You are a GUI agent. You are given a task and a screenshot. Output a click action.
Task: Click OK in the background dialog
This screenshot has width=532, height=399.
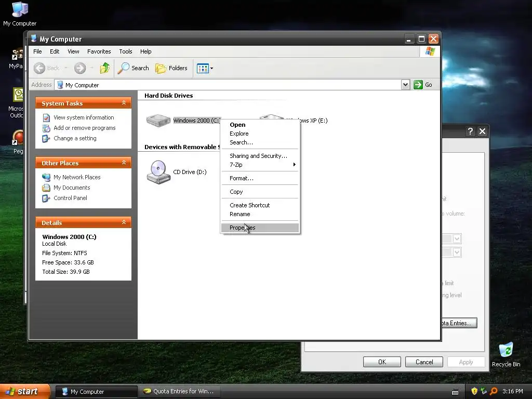[x=382, y=362]
